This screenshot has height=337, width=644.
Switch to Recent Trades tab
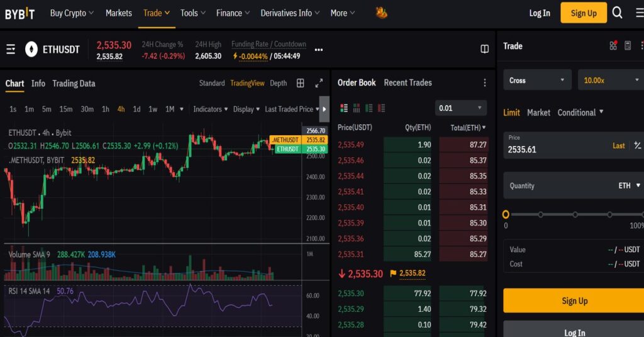click(408, 82)
